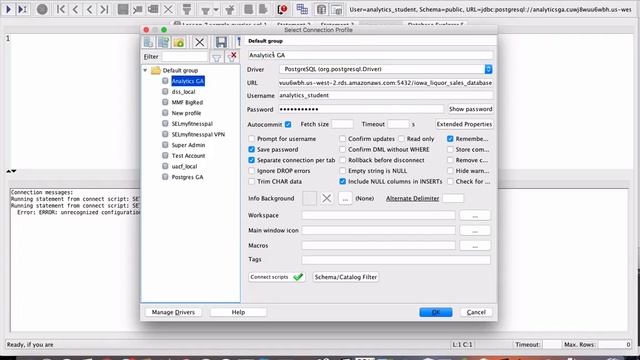Apply the profile filter funnel icon

217,58
